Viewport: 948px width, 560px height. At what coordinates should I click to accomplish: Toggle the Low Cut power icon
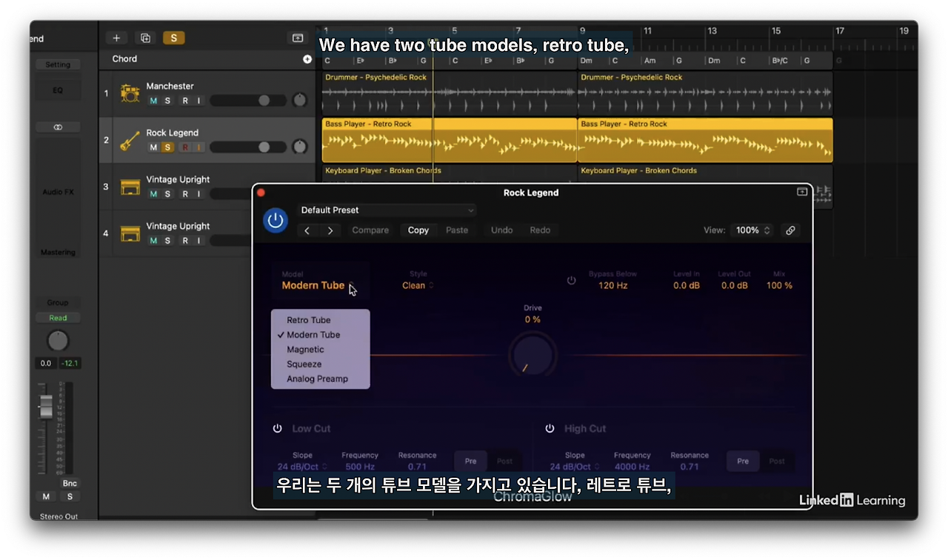(278, 429)
